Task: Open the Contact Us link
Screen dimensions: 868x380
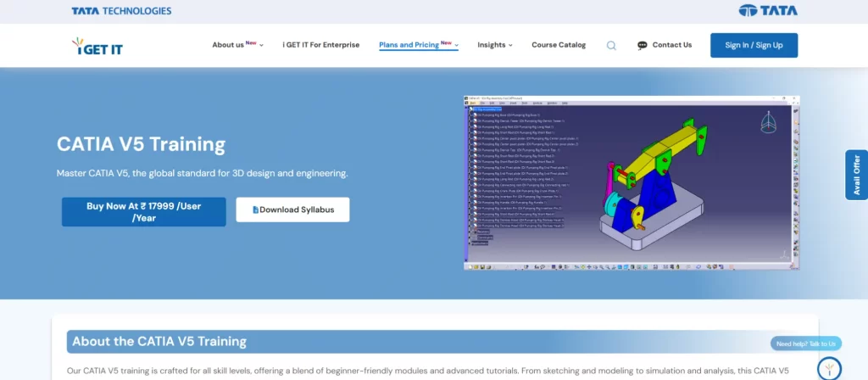Action: pyautogui.click(x=672, y=45)
